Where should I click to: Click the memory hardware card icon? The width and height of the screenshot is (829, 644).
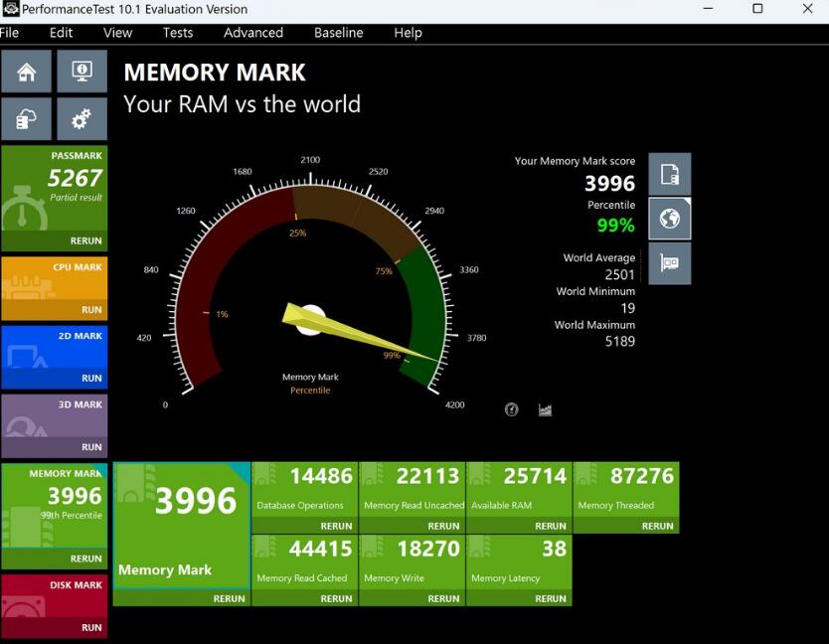pos(669,263)
